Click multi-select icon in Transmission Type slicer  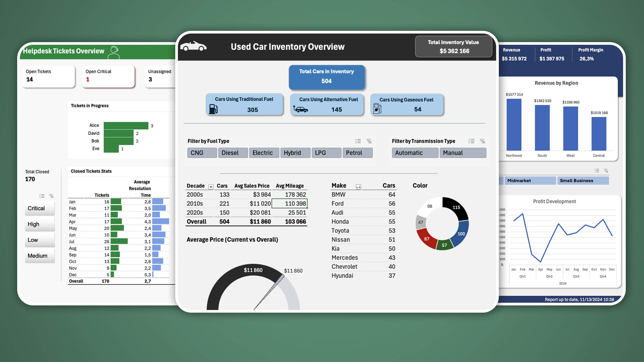[471, 141]
